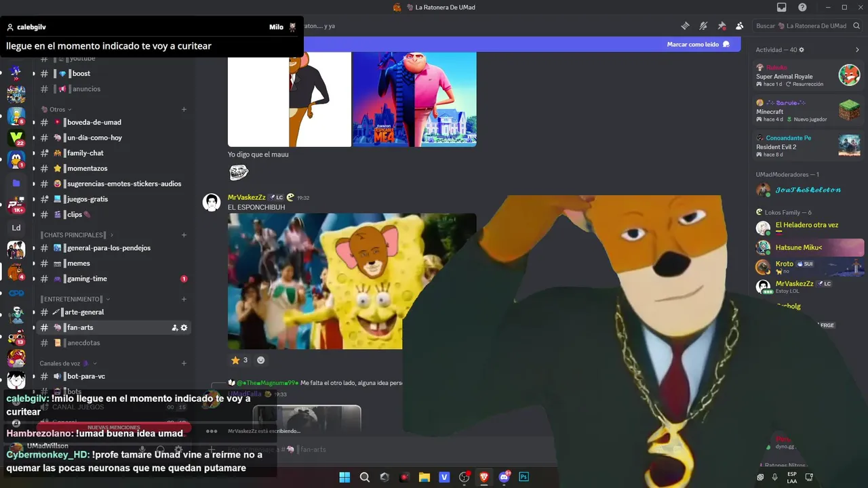The height and width of the screenshot is (488, 868).
Task: Add reaction smiley next to star
Action: click(x=260, y=360)
